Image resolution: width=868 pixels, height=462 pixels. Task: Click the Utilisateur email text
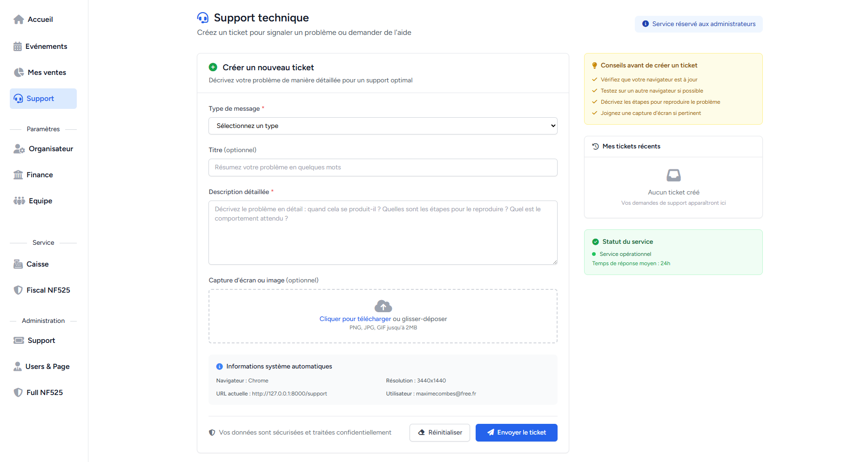pos(446,394)
